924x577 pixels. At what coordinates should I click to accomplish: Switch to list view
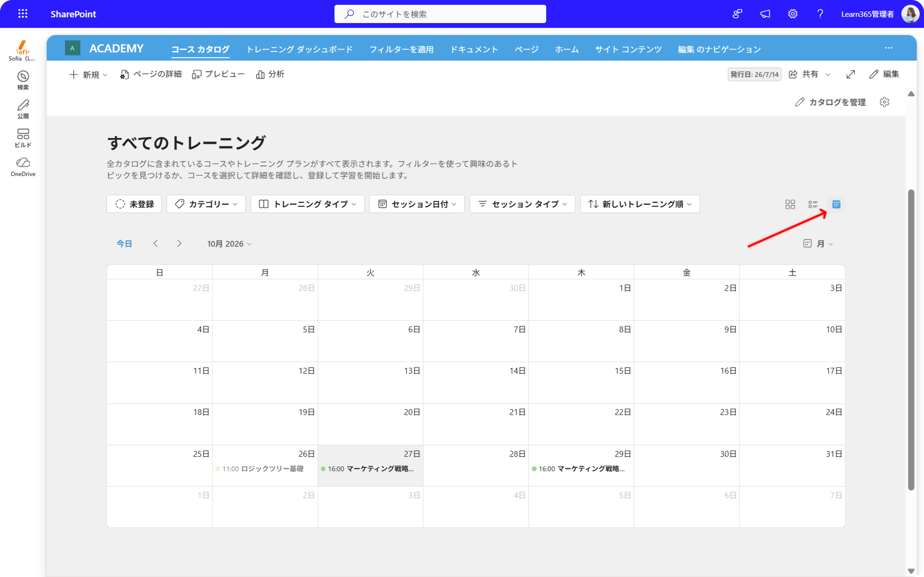(x=813, y=204)
